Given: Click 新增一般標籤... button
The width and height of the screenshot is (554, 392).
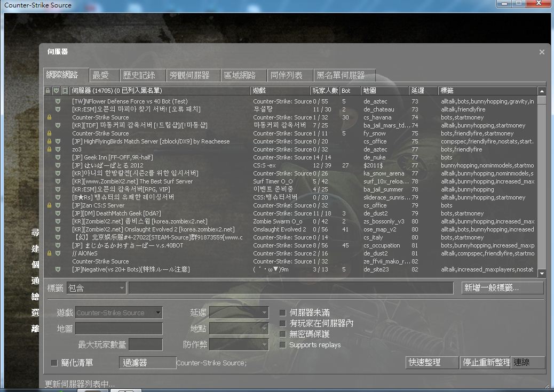Looking at the screenshot, I should click(x=502, y=288).
